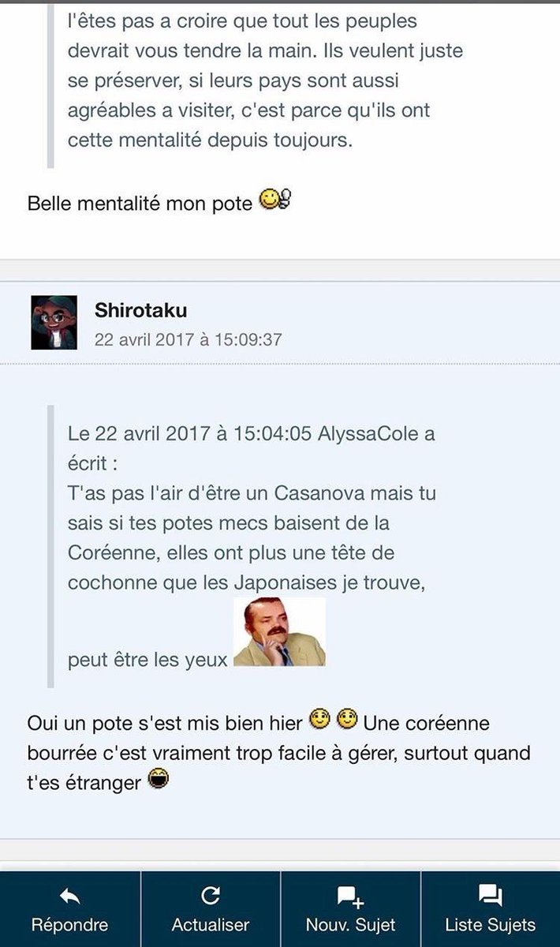Screen dimensions: 560x947
Task: Open the 22 avril 2017 à 15:09:37 timestamp
Action: pos(188,340)
